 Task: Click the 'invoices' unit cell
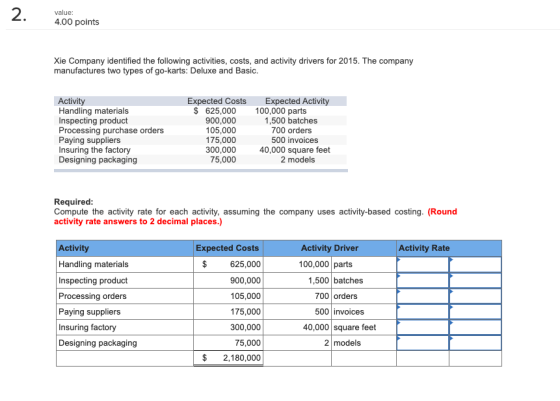click(x=364, y=312)
